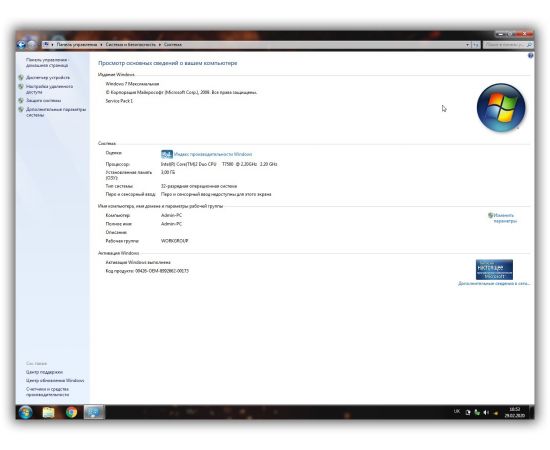This screenshot has width=550, height=450.
Task: Open 'Защита системы' link
Action: 43,101
